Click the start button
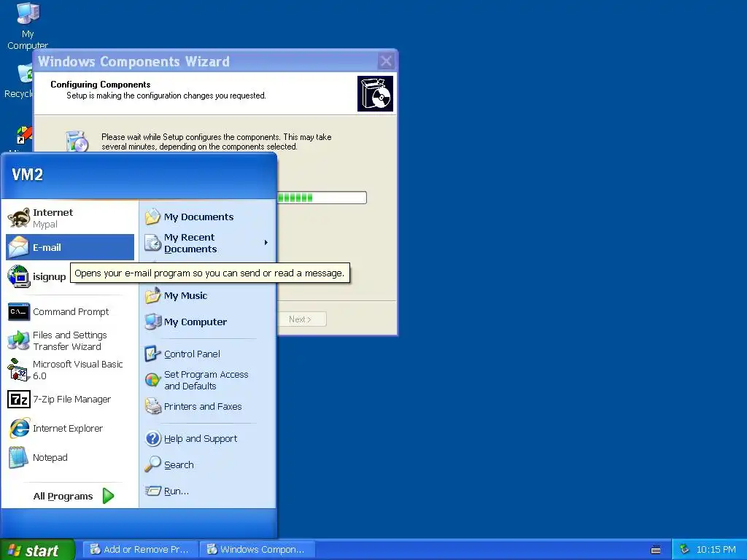 (x=37, y=550)
